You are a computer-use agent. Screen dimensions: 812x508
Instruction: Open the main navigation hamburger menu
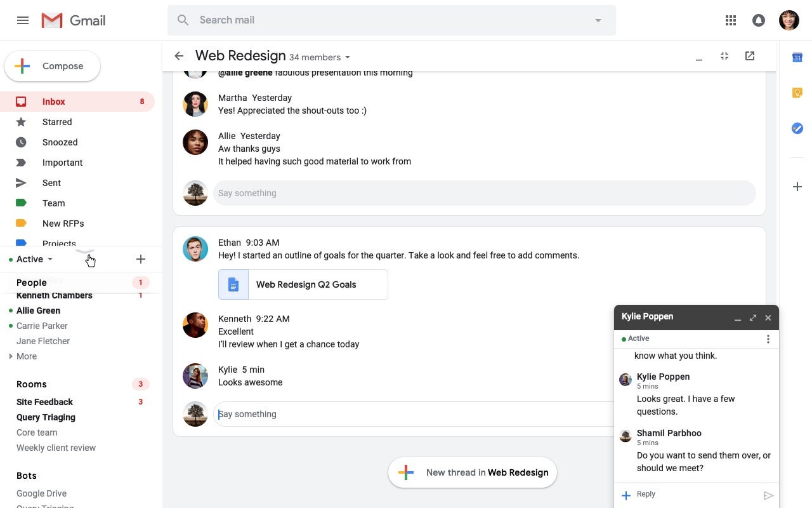tap(23, 20)
